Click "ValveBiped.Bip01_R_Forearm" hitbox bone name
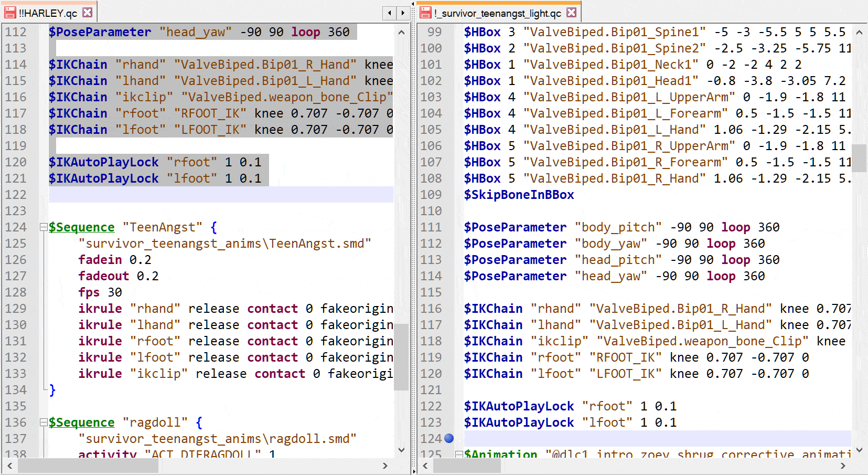 pyautogui.click(x=626, y=162)
